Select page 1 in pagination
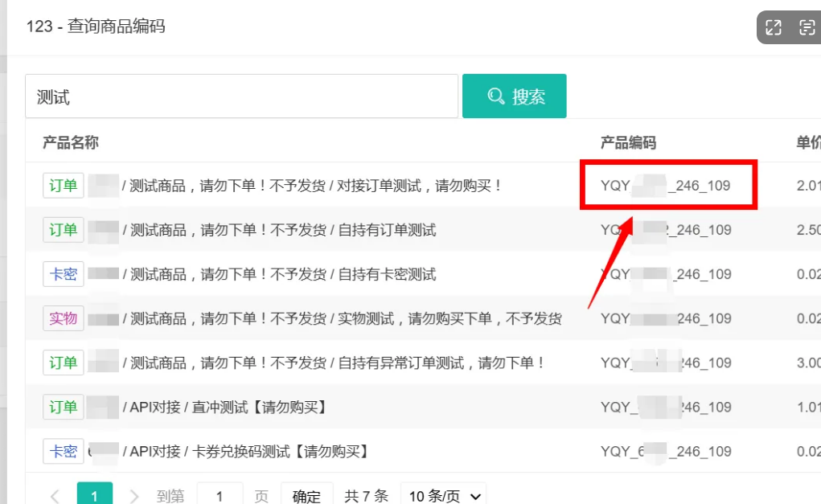This screenshot has height=504, width=821. [95, 495]
